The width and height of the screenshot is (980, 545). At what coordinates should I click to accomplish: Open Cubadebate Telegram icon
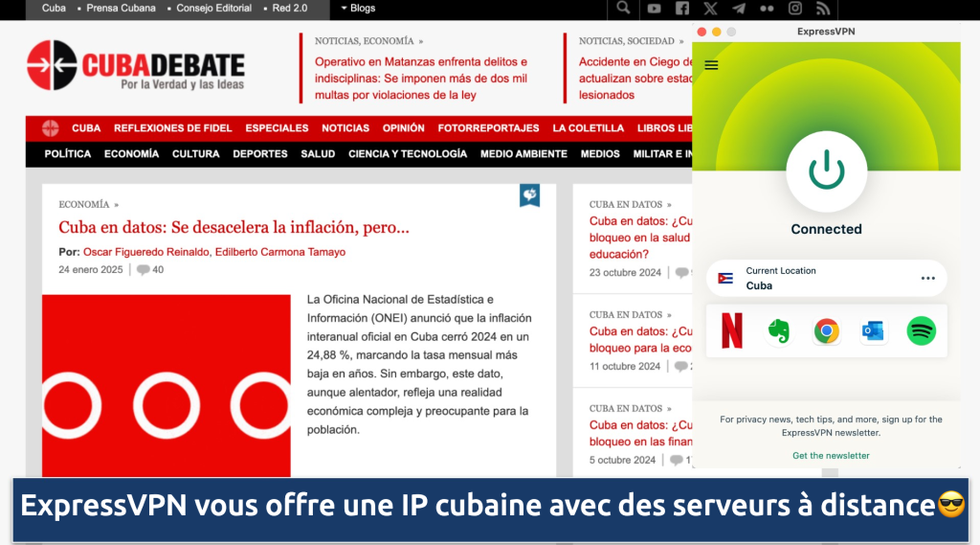[738, 8]
